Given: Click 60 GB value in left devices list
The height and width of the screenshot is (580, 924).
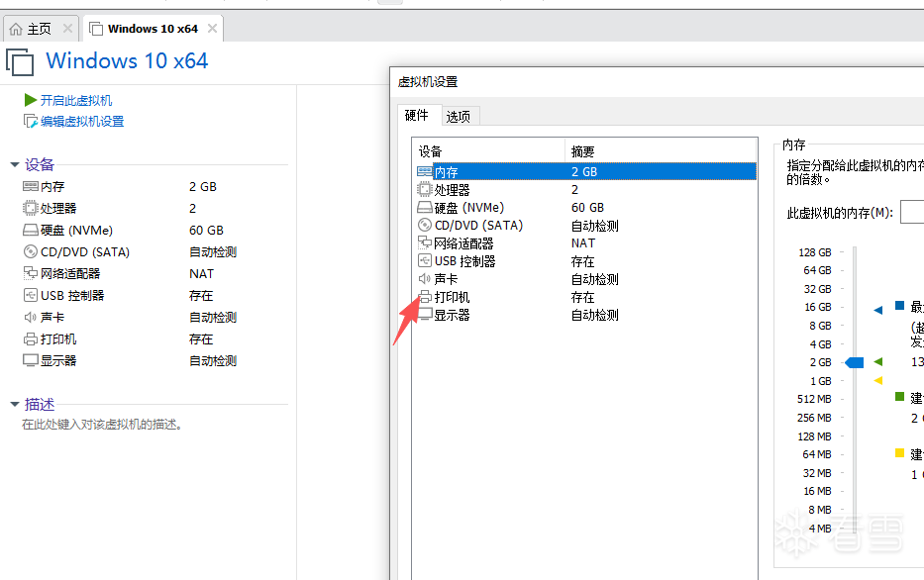Looking at the screenshot, I should click(x=206, y=231).
